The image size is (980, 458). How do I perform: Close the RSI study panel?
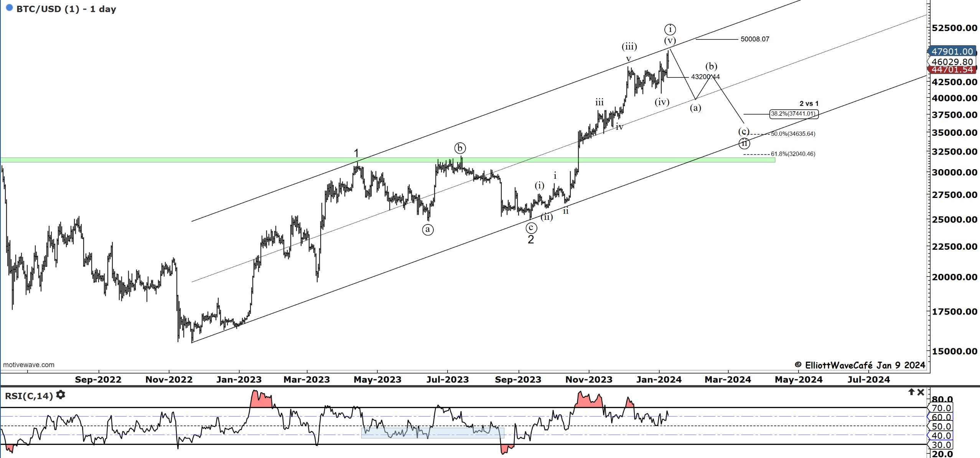point(921,392)
